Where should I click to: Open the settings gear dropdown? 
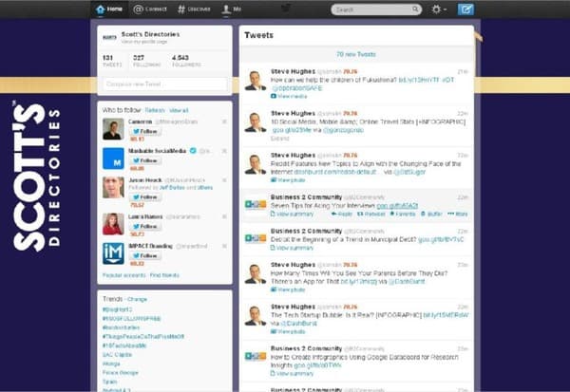click(437, 9)
